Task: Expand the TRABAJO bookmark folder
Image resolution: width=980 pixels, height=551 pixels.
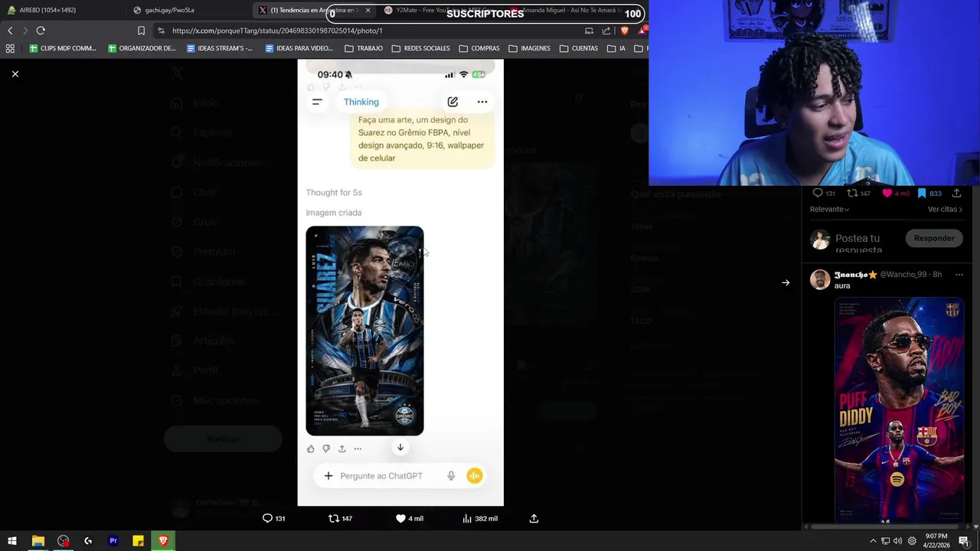Action: 364,48
